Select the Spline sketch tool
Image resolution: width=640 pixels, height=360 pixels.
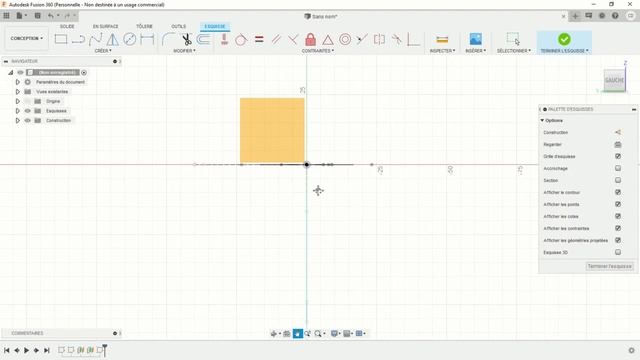[96, 39]
